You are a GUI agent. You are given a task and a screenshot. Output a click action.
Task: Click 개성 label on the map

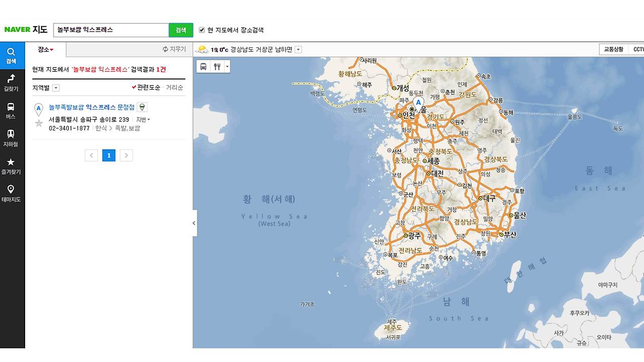(403, 88)
